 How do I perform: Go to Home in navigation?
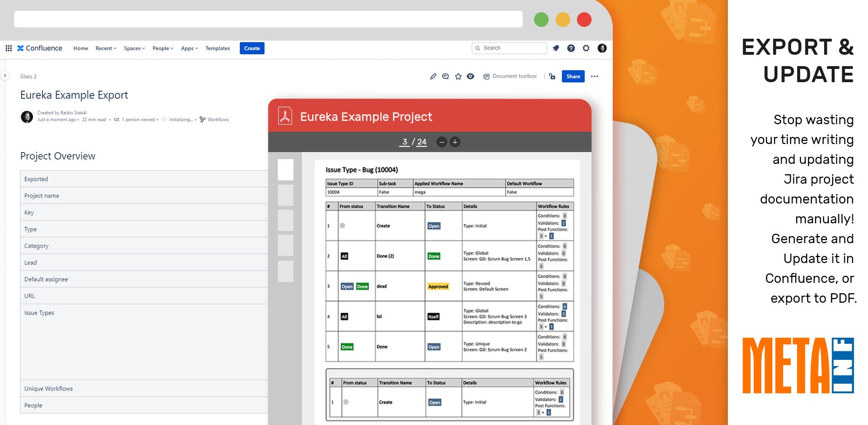click(x=81, y=48)
